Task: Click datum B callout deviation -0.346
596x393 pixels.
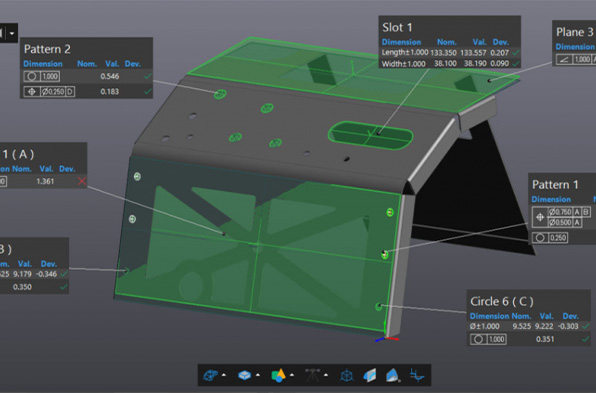Action: [46, 274]
